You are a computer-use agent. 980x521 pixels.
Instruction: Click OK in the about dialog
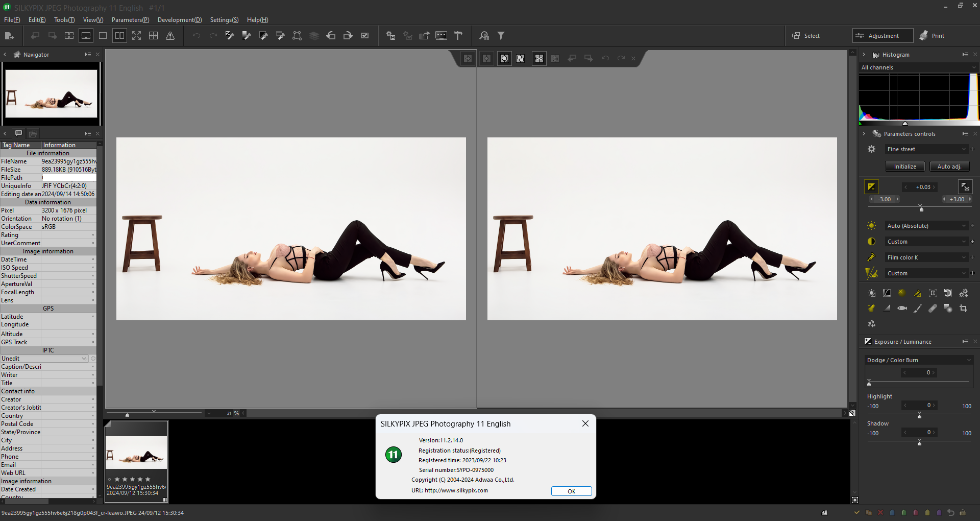(571, 491)
